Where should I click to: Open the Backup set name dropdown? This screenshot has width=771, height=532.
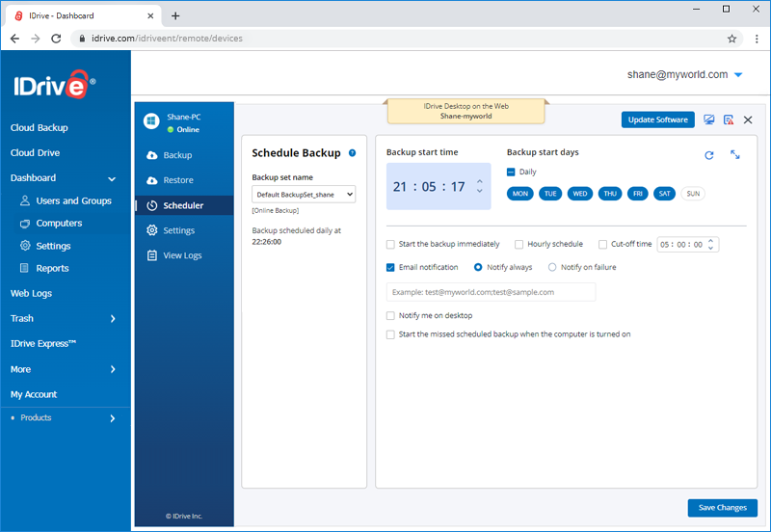tap(304, 195)
